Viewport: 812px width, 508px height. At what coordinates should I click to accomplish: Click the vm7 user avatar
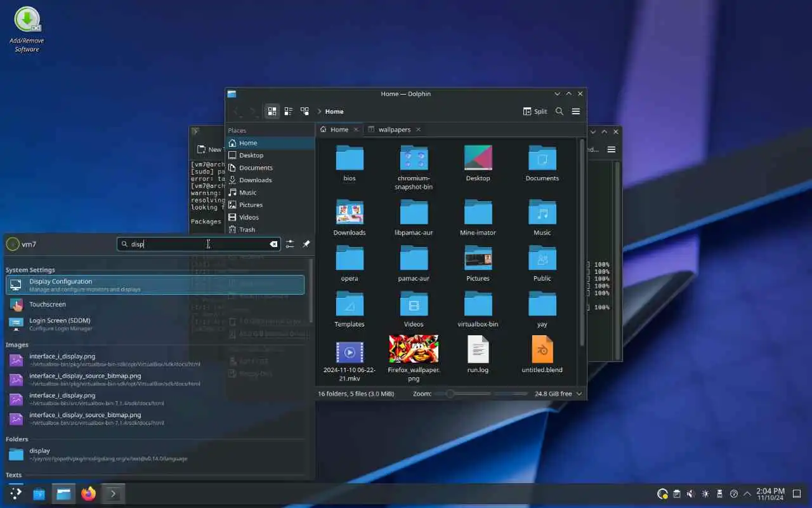[x=13, y=244]
